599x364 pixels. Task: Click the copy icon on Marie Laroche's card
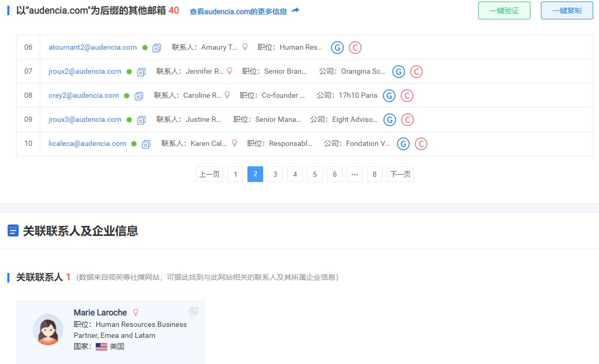click(194, 311)
